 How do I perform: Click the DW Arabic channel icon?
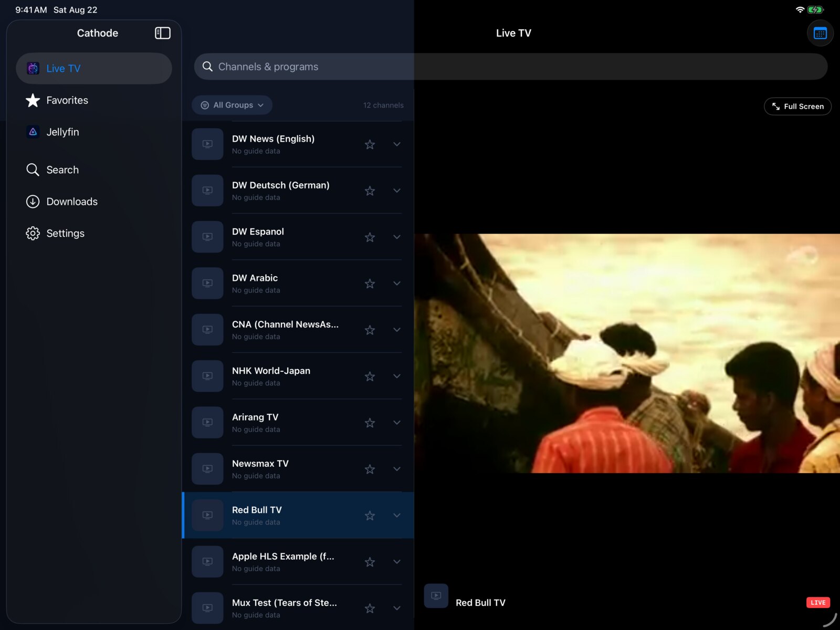point(207,283)
